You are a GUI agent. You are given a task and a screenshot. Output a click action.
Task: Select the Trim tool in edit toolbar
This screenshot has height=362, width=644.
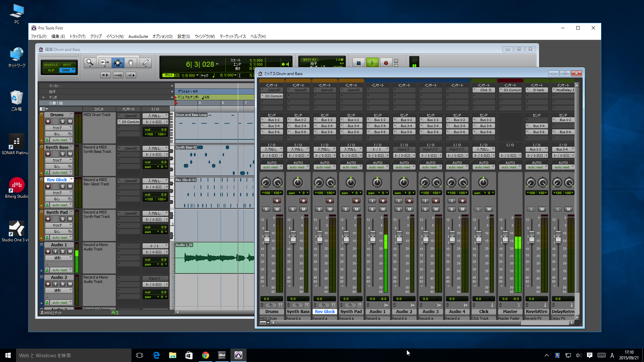(105, 63)
